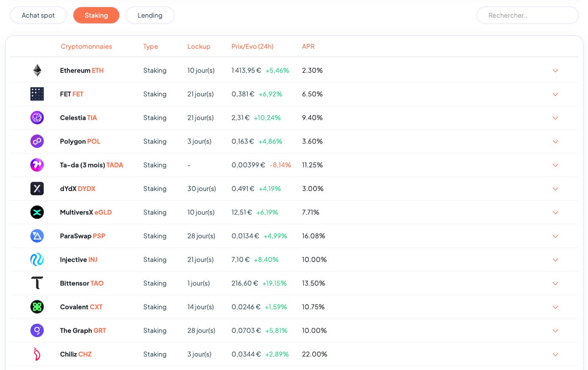Click the FET FET name text
This screenshot has width=588, height=370.
coord(72,94)
